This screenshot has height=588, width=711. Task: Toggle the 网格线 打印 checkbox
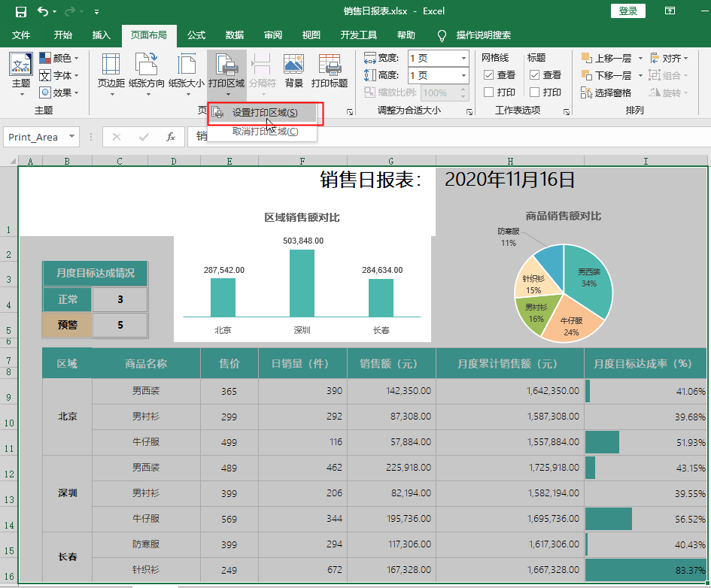pyautogui.click(x=489, y=92)
